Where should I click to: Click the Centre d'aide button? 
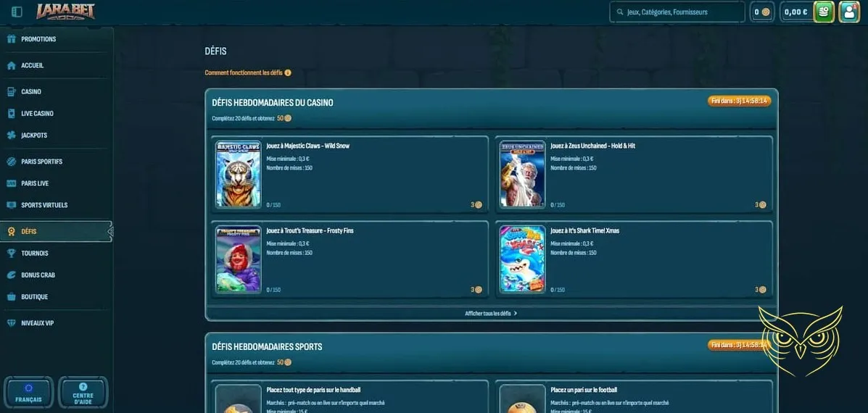click(83, 392)
